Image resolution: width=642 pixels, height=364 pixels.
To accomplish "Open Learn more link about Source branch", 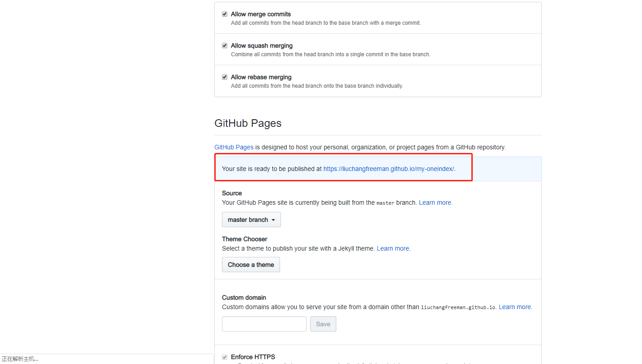I will click(435, 203).
